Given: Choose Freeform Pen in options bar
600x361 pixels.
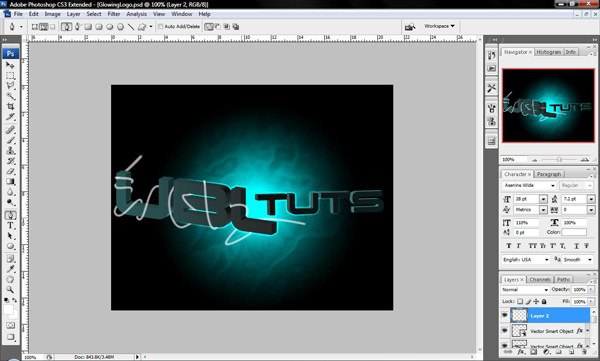Looking at the screenshot, I should pyautogui.click(x=78, y=27).
